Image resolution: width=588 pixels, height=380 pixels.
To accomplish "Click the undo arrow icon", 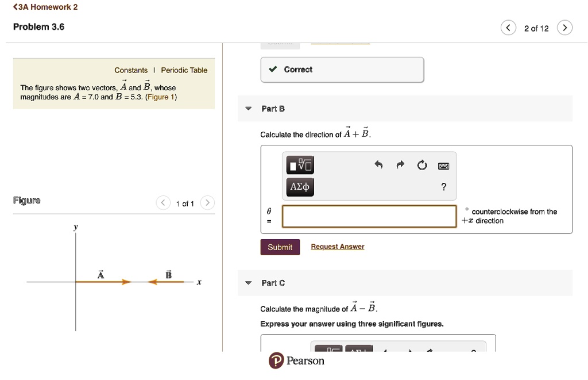I will 378,166.
